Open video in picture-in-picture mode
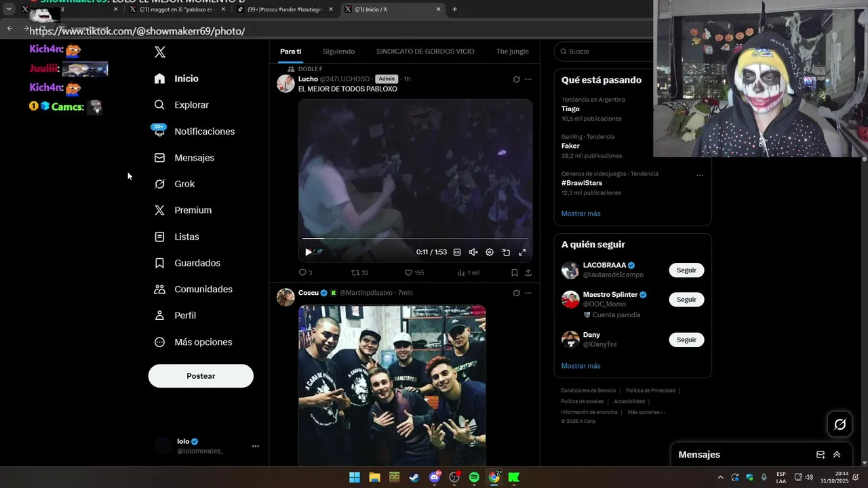Image resolution: width=868 pixels, height=488 pixels. click(x=506, y=252)
